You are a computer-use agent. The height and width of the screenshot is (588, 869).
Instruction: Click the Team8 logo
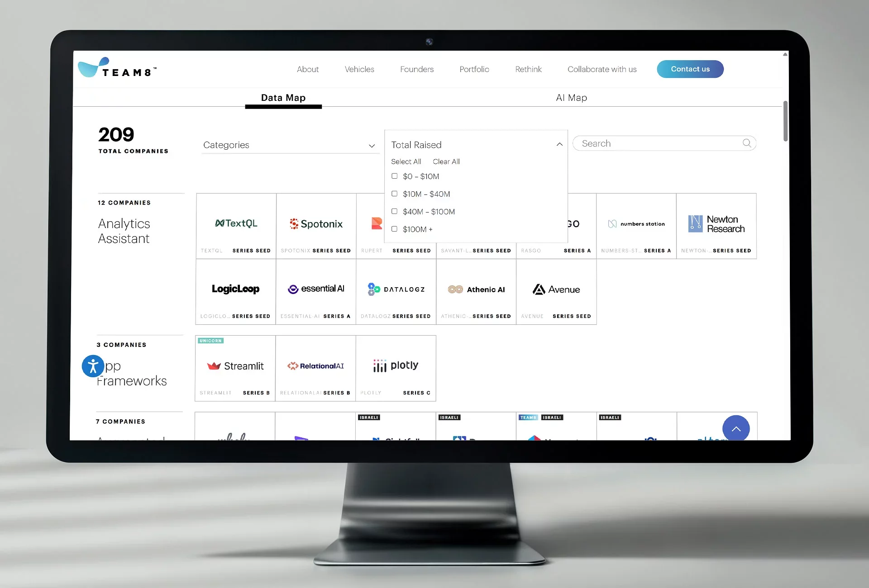tap(117, 68)
